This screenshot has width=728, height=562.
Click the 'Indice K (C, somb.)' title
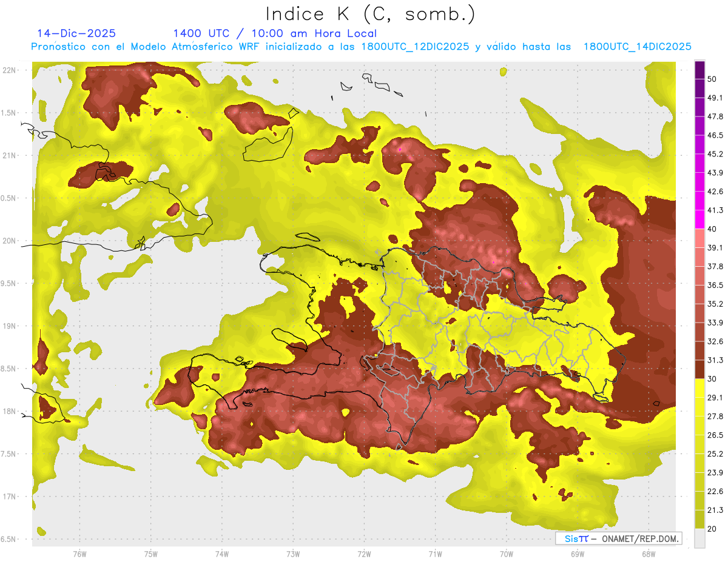coord(370,14)
